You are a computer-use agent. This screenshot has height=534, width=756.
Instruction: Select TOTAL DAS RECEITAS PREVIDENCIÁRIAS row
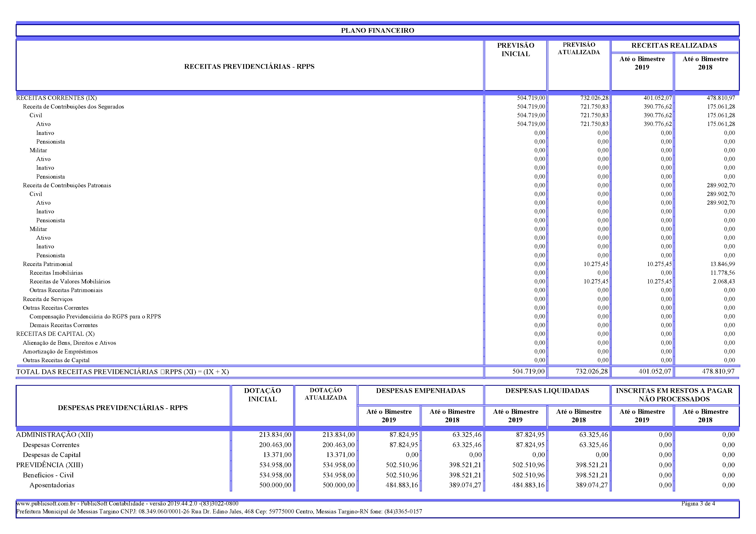pyautogui.click(x=123, y=372)
